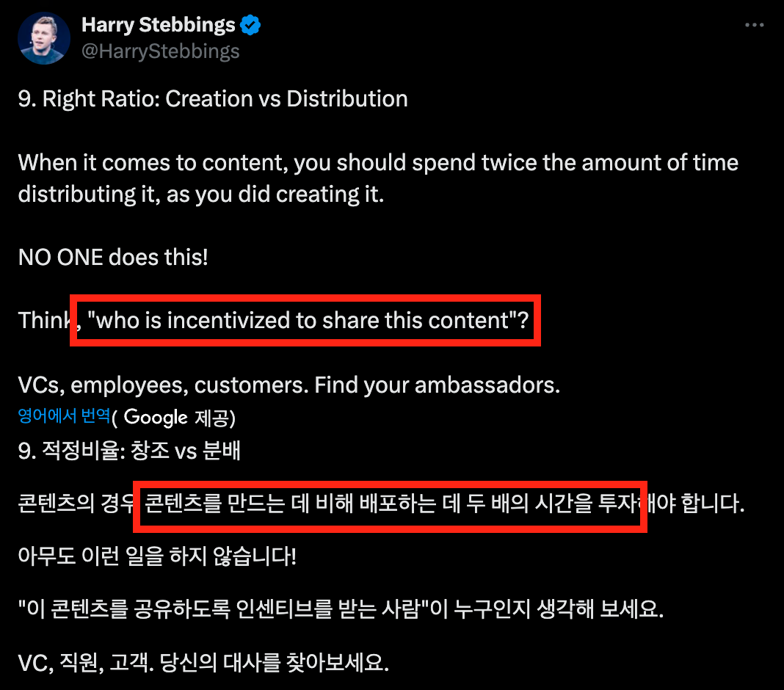Viewport: 784px width, 690px height.
Task: Expand tweet actions with the three-dot icon
Action: tap(755, 24)
